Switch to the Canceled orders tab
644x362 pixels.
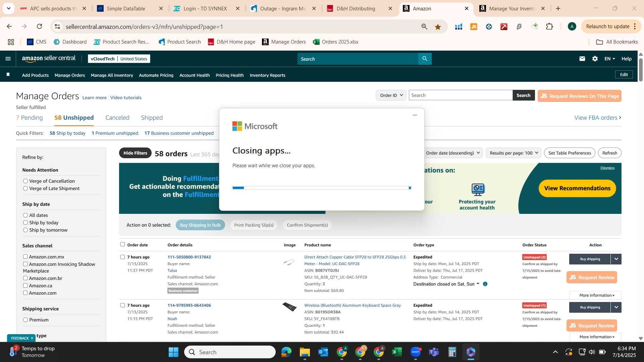click(117, 118)
